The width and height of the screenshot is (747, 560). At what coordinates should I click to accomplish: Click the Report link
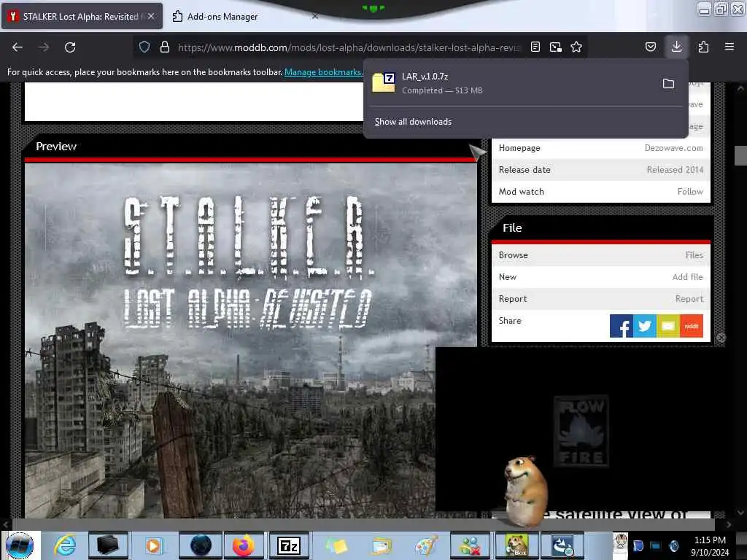pos(689,299)
